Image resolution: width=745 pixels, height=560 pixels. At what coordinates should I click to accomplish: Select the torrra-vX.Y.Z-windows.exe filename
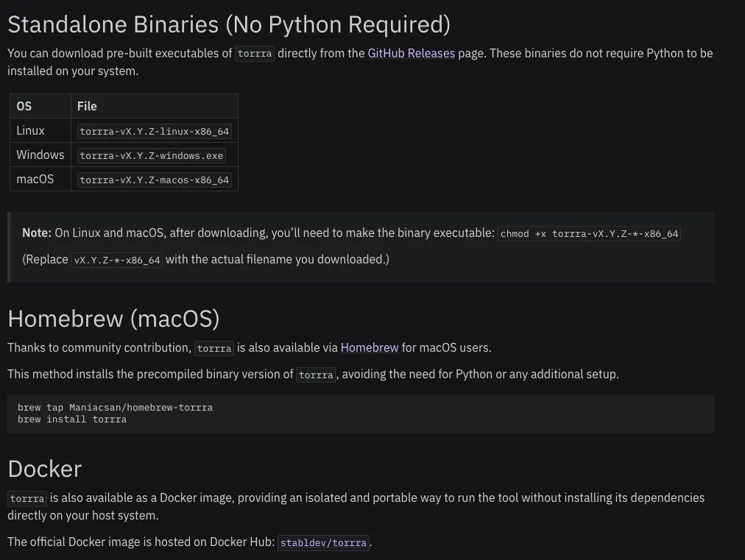(x=152, y=156)
